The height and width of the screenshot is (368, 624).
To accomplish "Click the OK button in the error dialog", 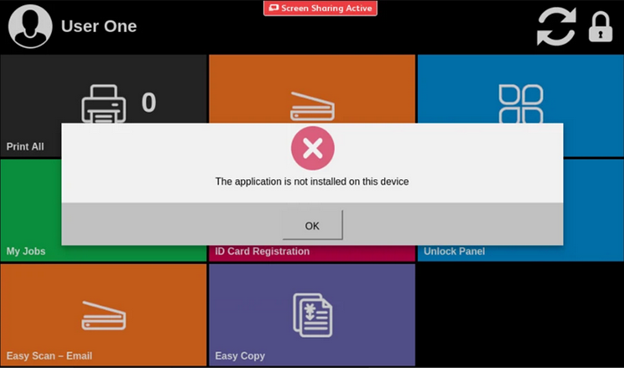I will [x=312, y=225].
